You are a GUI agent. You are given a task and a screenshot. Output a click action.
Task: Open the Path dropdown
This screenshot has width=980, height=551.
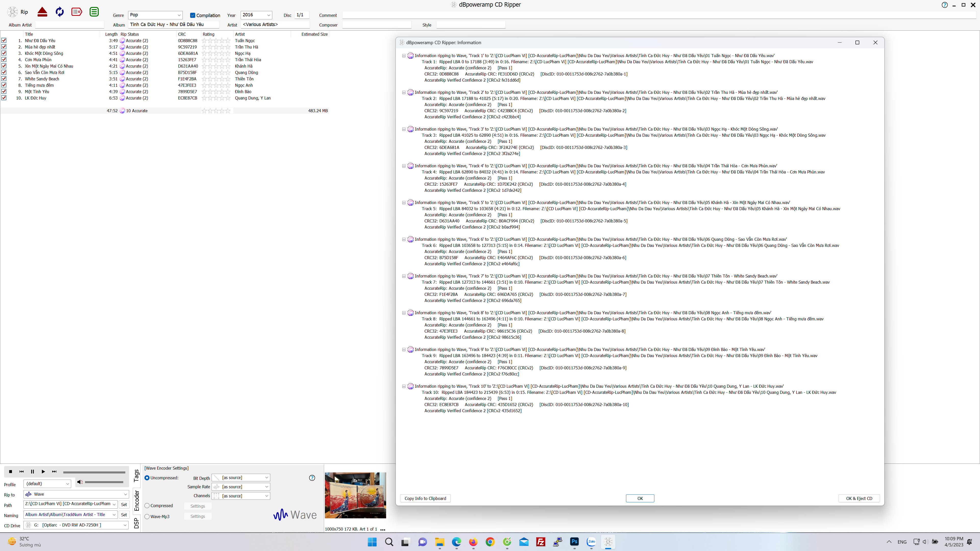pyautogui.click(x=114, y=504)
